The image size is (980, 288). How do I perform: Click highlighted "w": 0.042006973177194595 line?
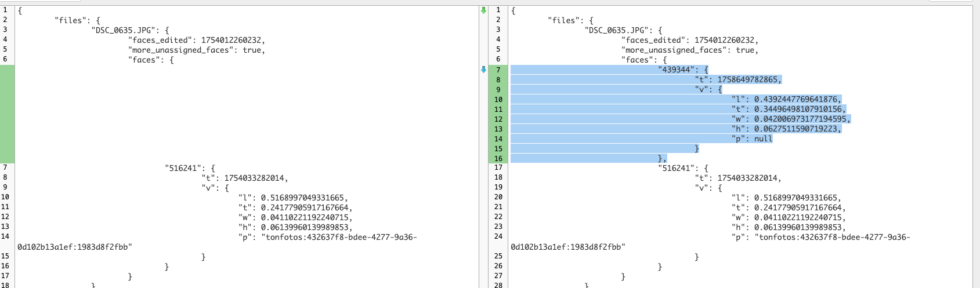pos(790,119)
